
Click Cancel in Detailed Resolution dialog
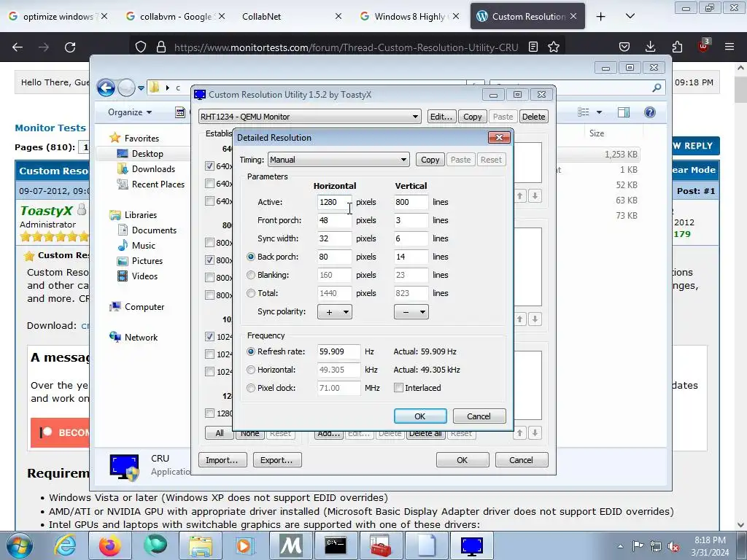tap(479, 416)
